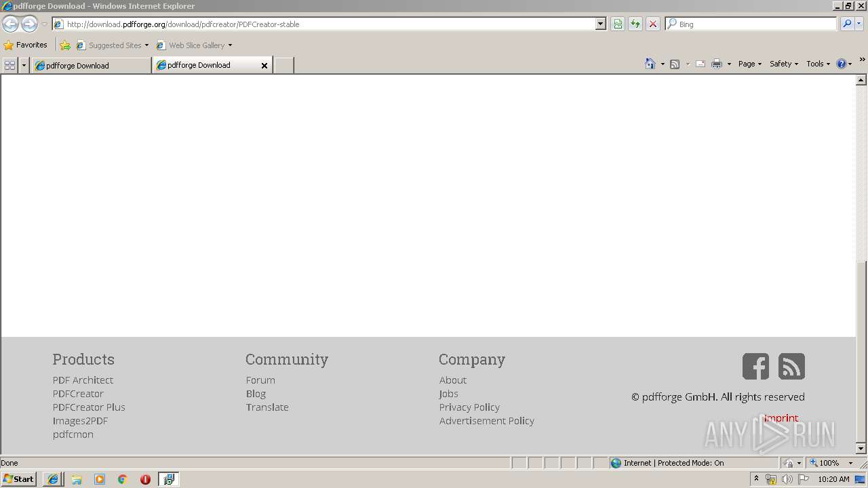This screenshot has width=868, height=488.
Task: Select the active pdfforge Download tab
Action: pos(212,65)
